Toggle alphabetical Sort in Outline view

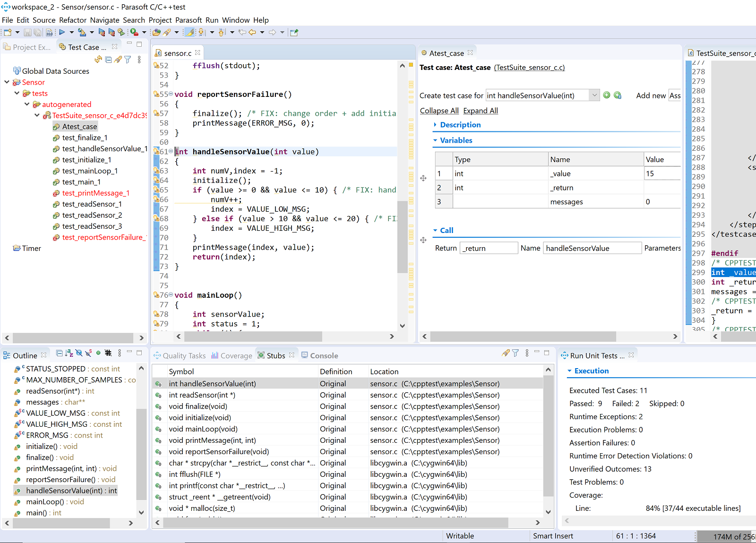pyautogui.click(x=69, y=353)
